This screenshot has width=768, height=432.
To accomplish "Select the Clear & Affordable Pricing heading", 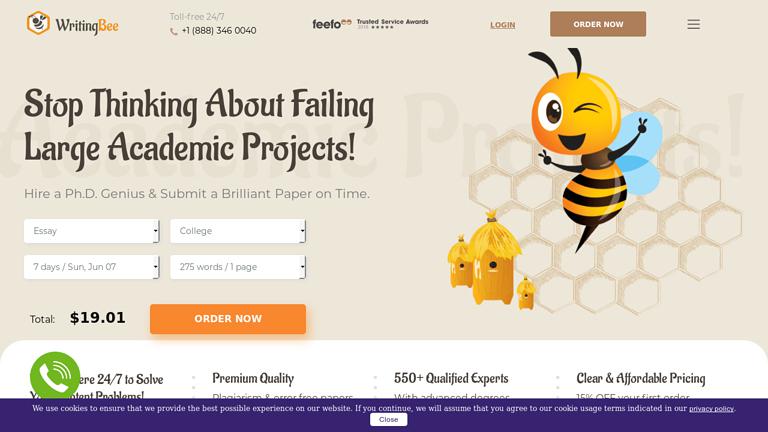I will [x=641, y=378].
